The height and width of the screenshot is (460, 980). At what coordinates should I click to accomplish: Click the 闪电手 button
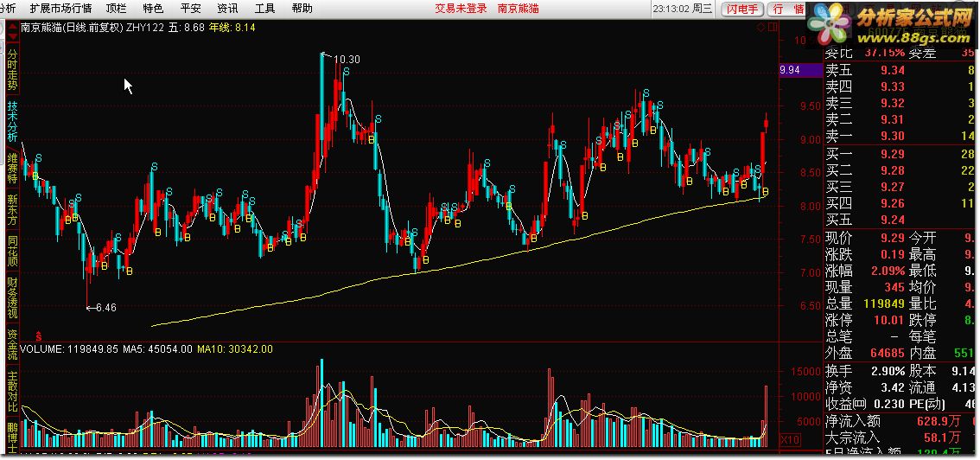741,9
